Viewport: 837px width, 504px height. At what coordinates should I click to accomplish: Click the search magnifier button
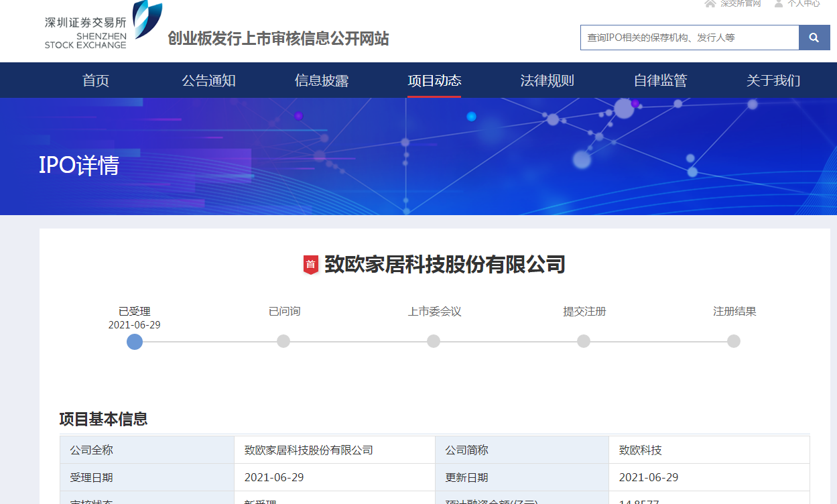[x=814, y=38]
